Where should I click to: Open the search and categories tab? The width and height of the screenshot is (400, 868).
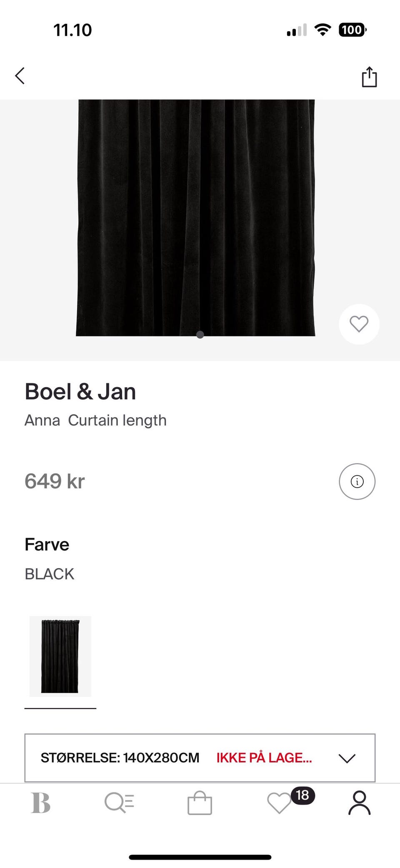[120, 803]
